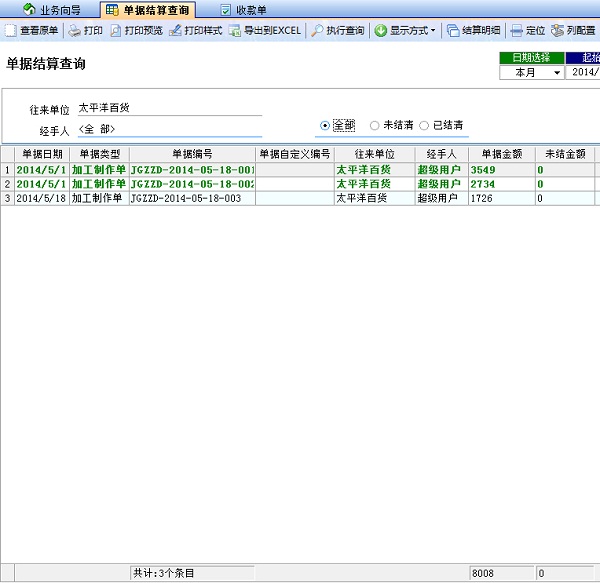Click the 打印 printer icon
The width and height of the screenshot is (600, 583).
(86, 31)
